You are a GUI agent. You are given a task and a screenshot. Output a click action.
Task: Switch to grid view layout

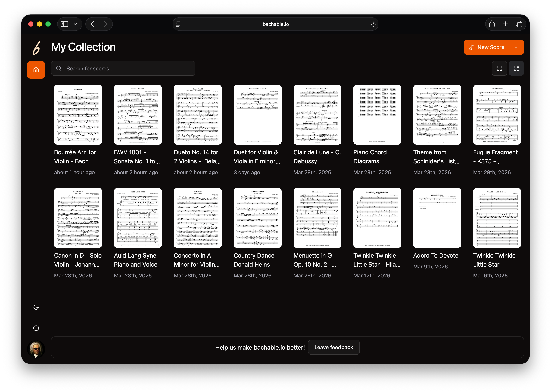[x=499, y=68]
